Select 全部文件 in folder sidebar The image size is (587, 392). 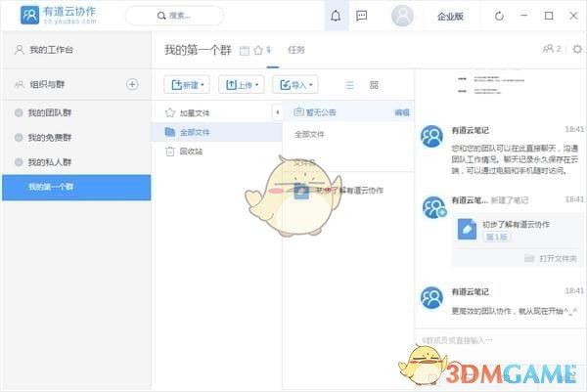217,132
